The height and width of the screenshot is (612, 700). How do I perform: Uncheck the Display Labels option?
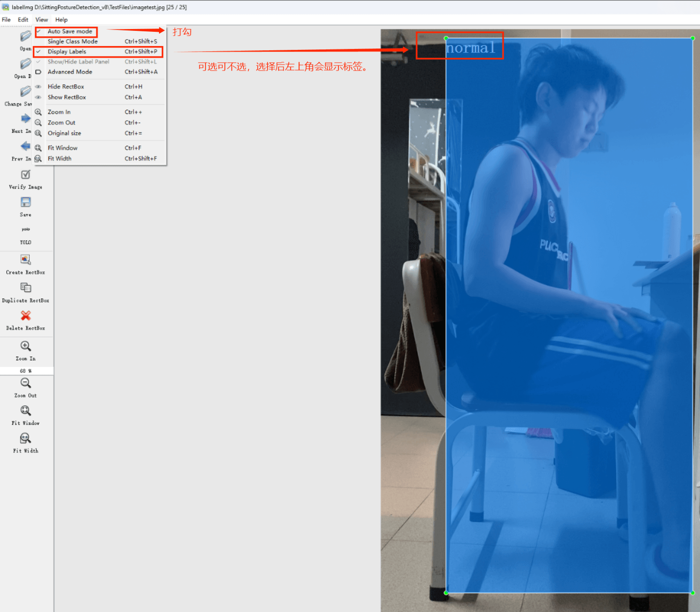point(67,52)
